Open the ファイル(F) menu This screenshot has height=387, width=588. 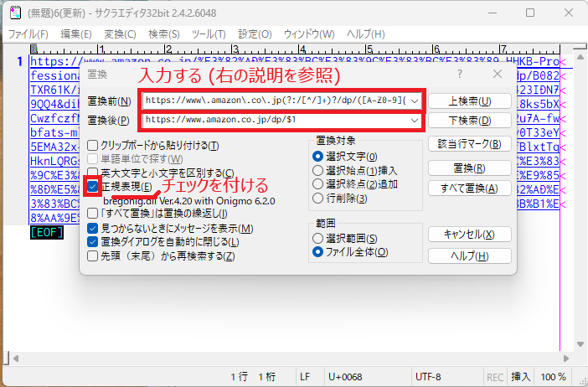click(x=28, y=34)
